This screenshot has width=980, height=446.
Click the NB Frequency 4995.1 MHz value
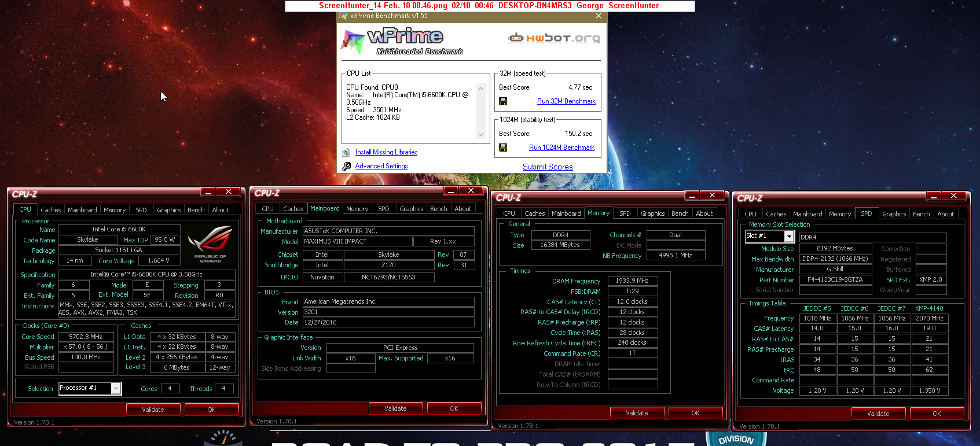[x=676, y=255]
